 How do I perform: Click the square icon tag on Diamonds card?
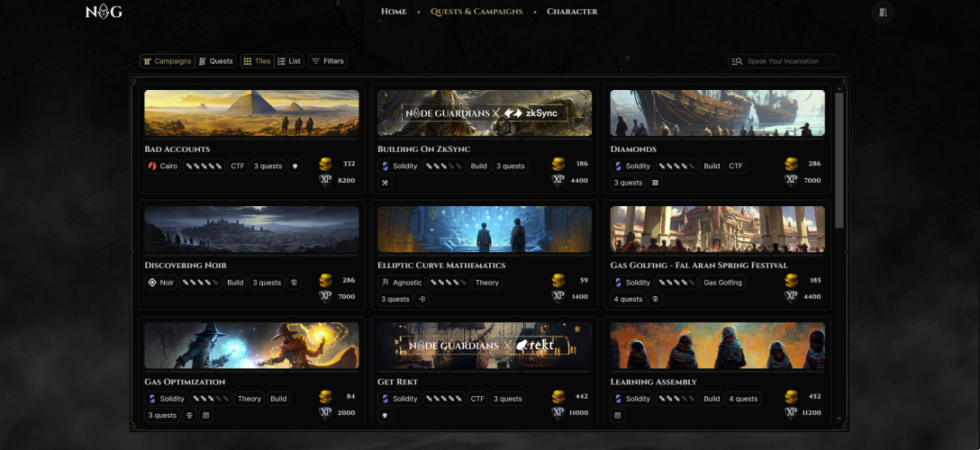tap(655, 183)
